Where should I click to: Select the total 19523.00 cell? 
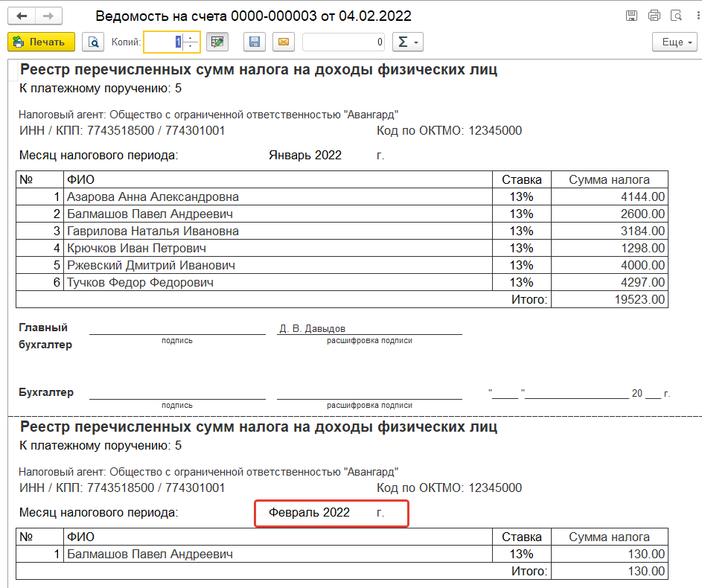click(x=610, y=299)
